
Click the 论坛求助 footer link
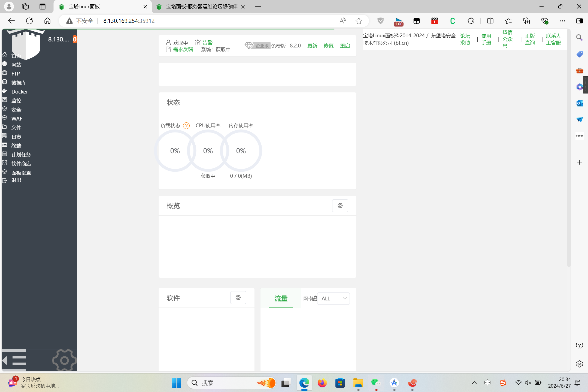pos(465,39)
